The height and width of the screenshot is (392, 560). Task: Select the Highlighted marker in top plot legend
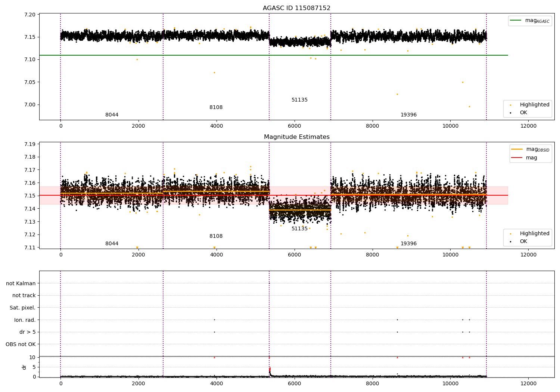[x=510, y=105]
